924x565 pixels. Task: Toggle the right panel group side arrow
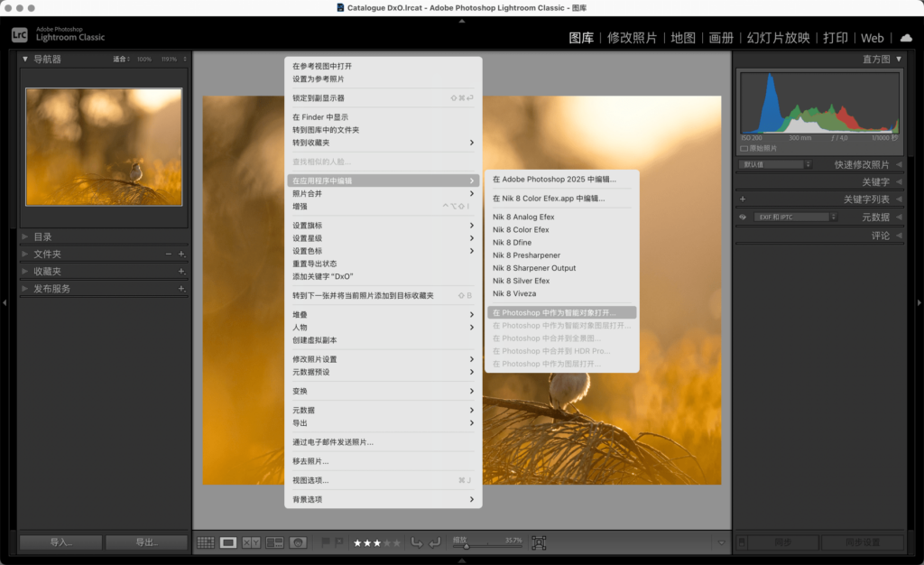[919, 302]
